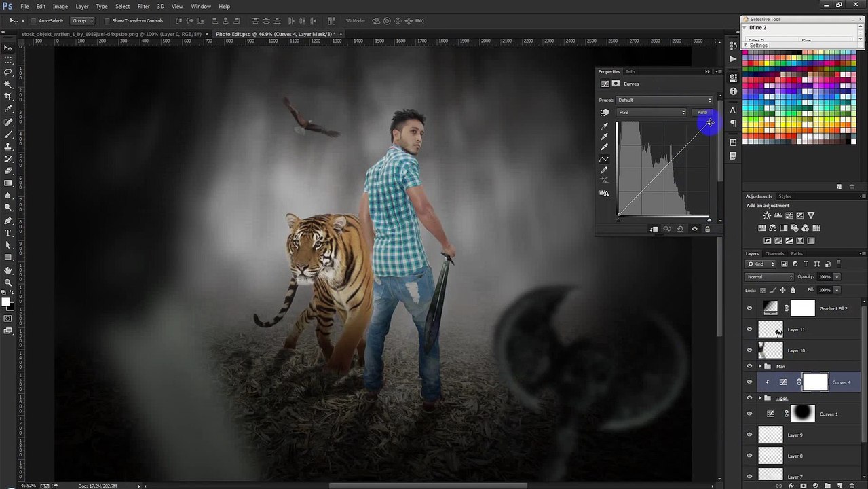Switch to the Channels tab
This screenshot has height=489, width=868.
coord(774,253)
